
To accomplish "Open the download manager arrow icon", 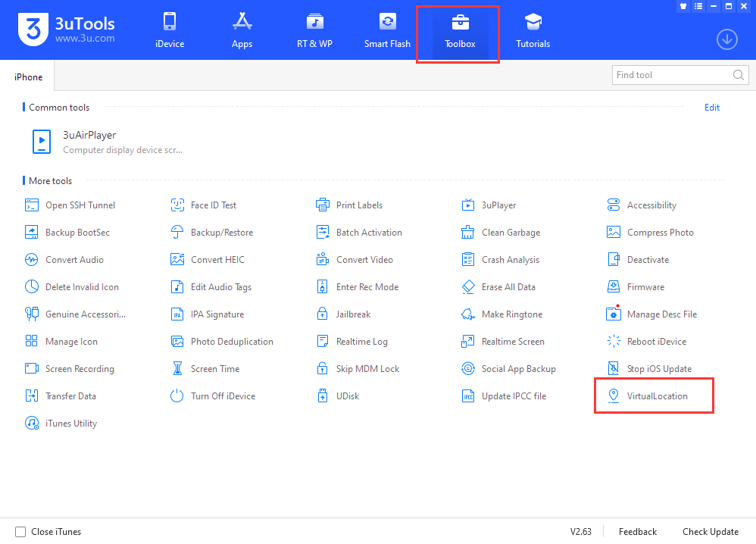I will tap(726, 39).
